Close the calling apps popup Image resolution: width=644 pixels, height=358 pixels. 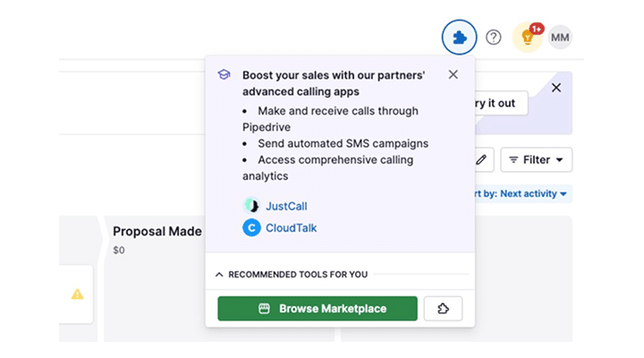(453, 74)
